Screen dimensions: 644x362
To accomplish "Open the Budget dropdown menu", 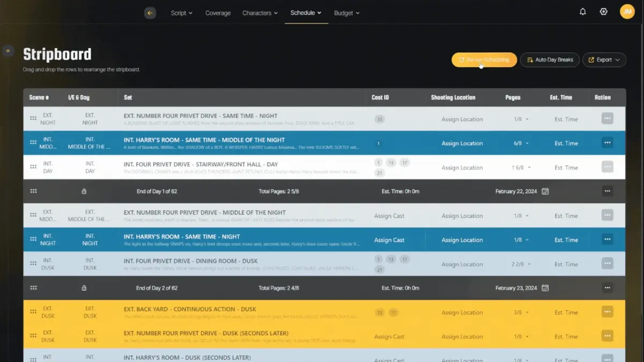I will (347, 13).
